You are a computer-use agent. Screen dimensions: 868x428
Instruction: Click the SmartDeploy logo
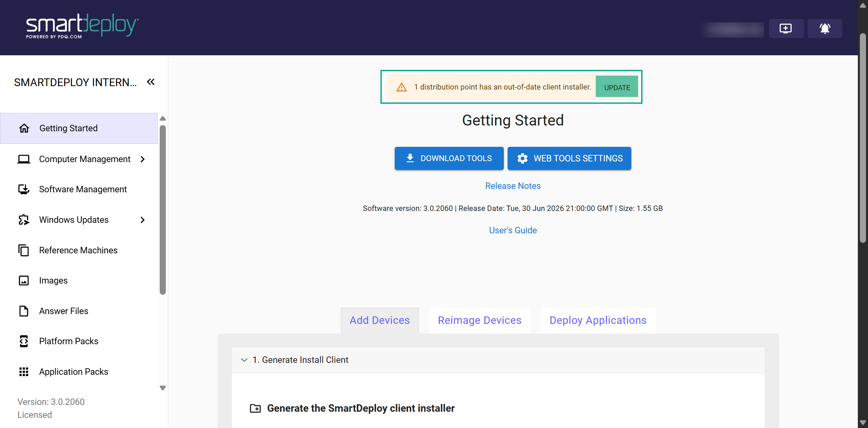pos(82,26)
